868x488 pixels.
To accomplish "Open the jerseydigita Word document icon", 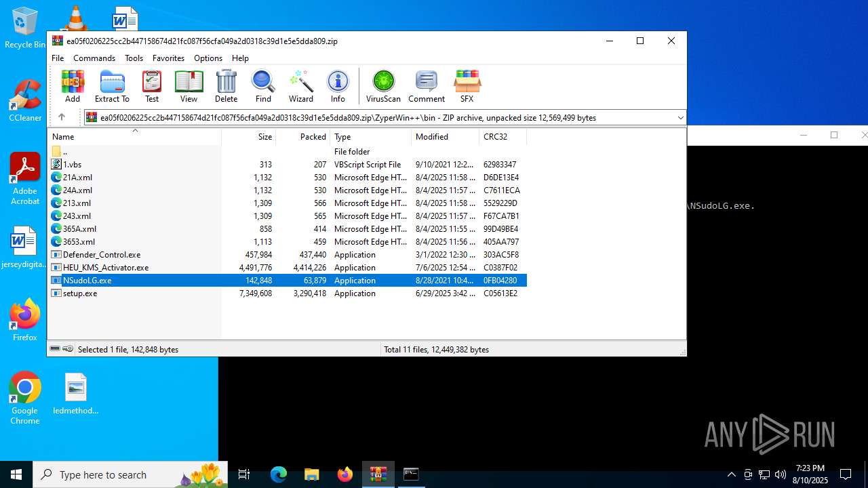I will pos(24,247).
